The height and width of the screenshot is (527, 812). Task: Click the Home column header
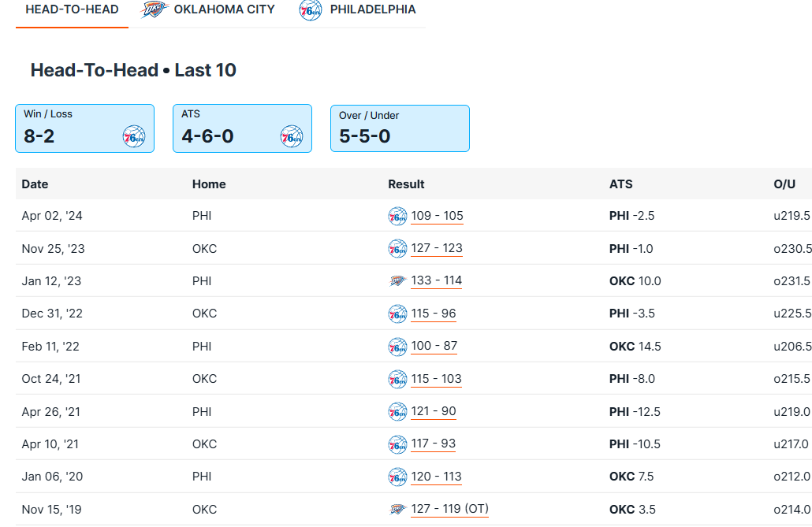[209, 184]
